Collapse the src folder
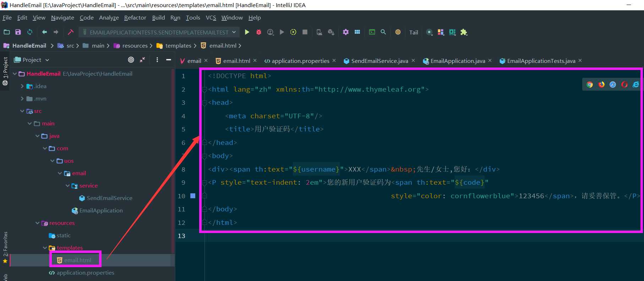 (22, 111)
